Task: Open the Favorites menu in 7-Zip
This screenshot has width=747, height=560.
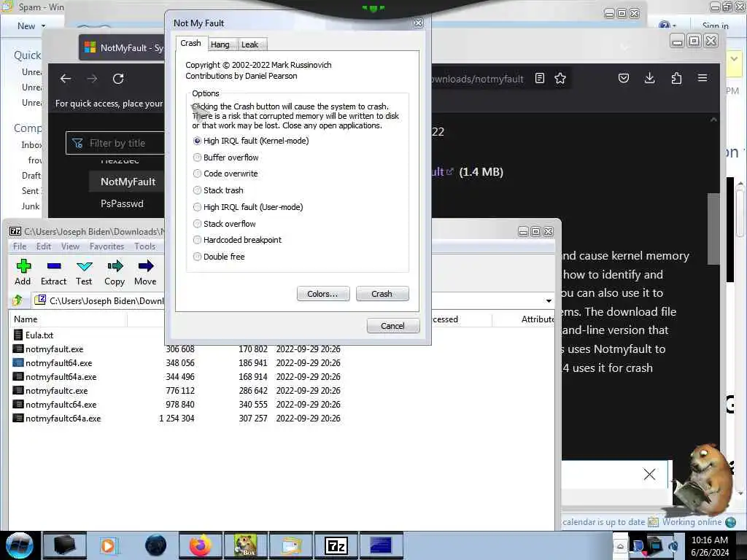Action: pyautogui.click(x=107, y=246)
